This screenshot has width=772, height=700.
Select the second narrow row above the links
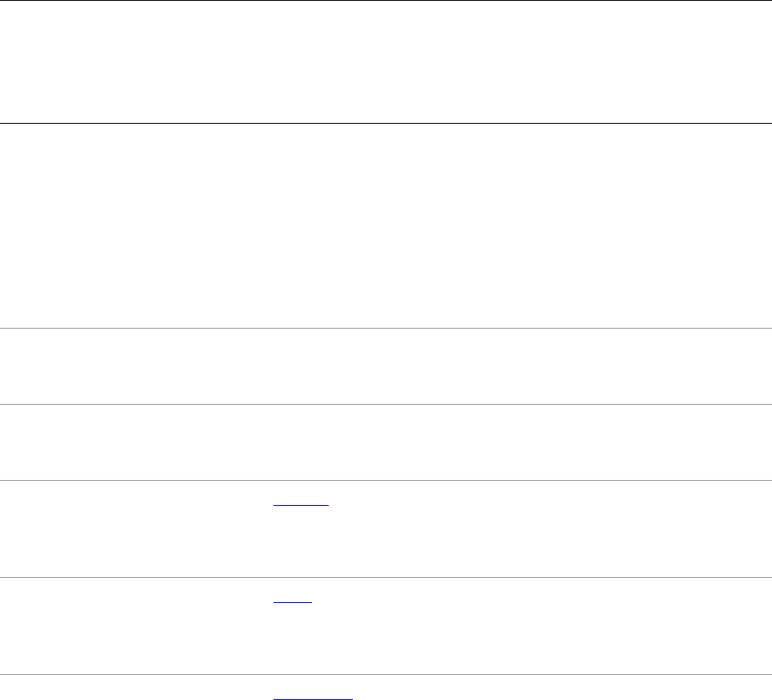[x=386, y=442]
